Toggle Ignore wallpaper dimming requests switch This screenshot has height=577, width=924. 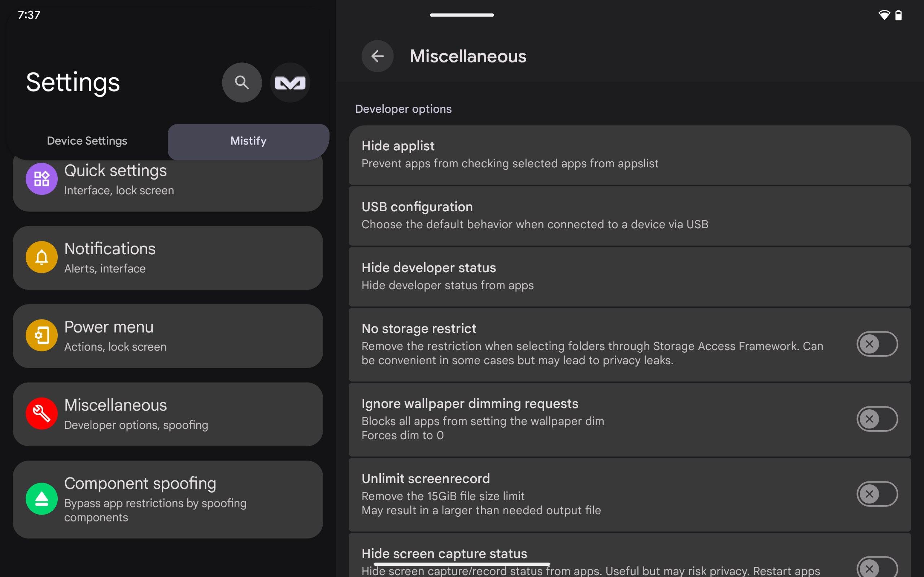(877, 419)
